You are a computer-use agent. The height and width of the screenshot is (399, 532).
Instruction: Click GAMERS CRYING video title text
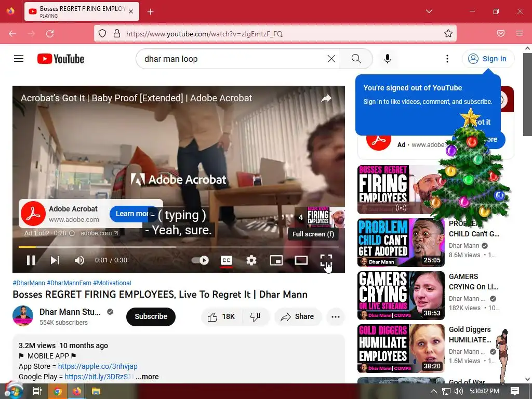[x=473, y=282]
